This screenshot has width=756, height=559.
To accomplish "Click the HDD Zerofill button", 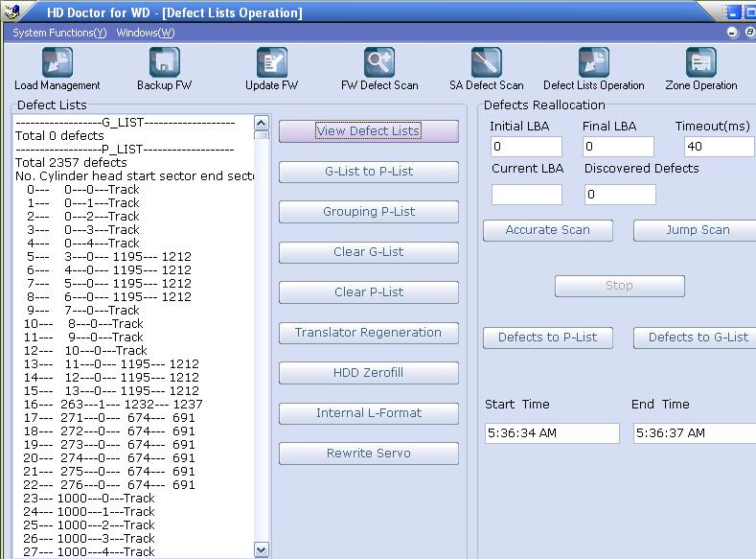I will (x=369, y=373).
